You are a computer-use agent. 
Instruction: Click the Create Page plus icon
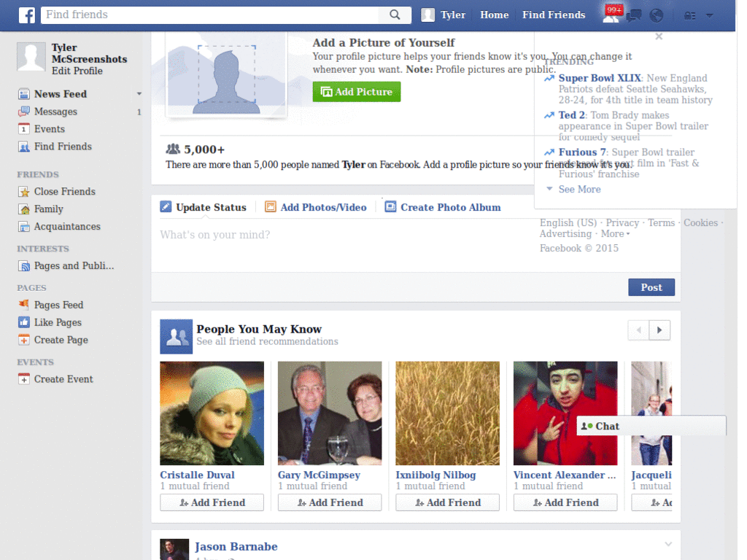(24, 340)
